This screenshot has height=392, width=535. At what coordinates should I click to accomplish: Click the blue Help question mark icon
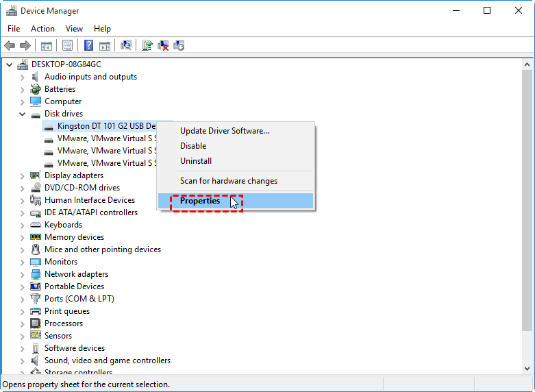pos(89,45)
